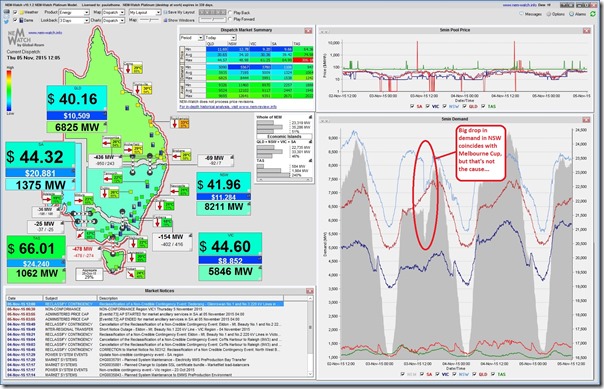Open the Alarms icon
604x389 pixels.
click(572, 14)
